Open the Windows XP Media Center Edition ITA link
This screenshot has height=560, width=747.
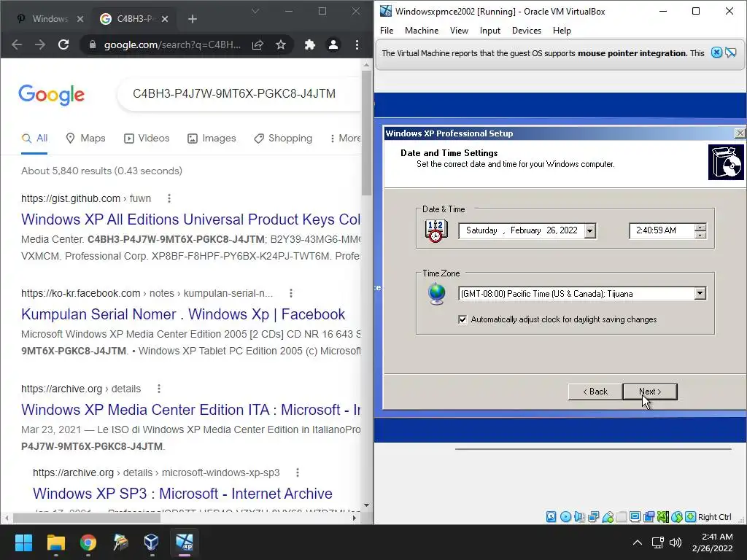[190, 410]
